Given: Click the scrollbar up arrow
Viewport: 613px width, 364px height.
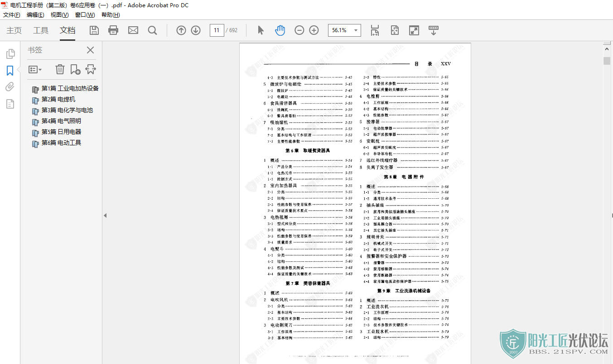Looking at the screenshot, I should pyautogui.click(x=607, y=48).
